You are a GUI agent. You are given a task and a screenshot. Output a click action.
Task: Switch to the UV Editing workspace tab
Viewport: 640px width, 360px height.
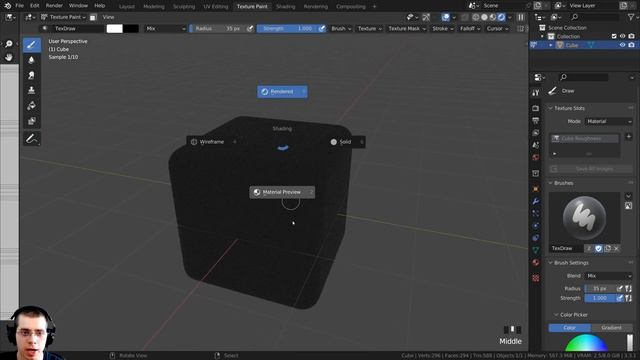click(x=216, y=7)
